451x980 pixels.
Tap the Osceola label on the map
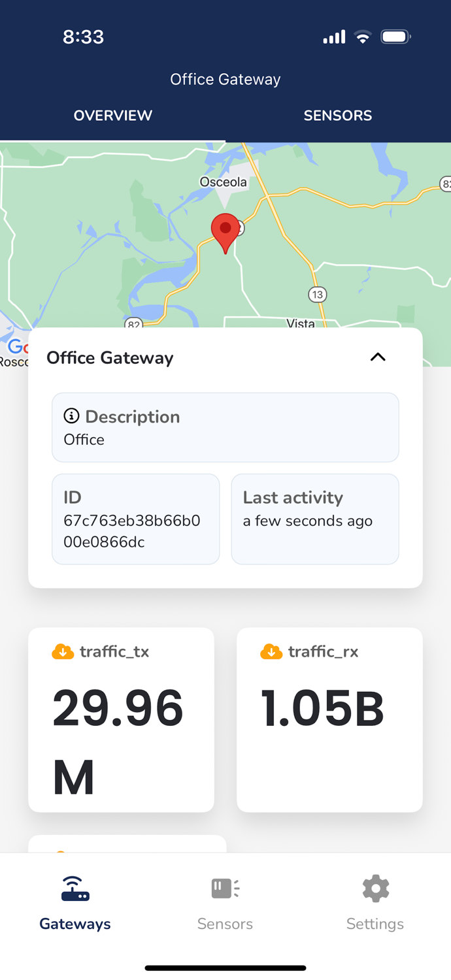[223, 182]
